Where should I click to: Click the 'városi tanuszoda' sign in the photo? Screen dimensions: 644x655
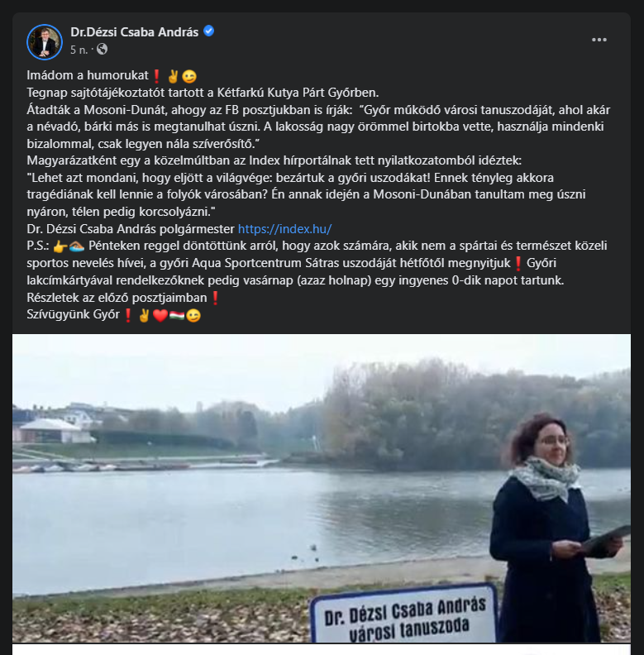[x=404, y=614]
